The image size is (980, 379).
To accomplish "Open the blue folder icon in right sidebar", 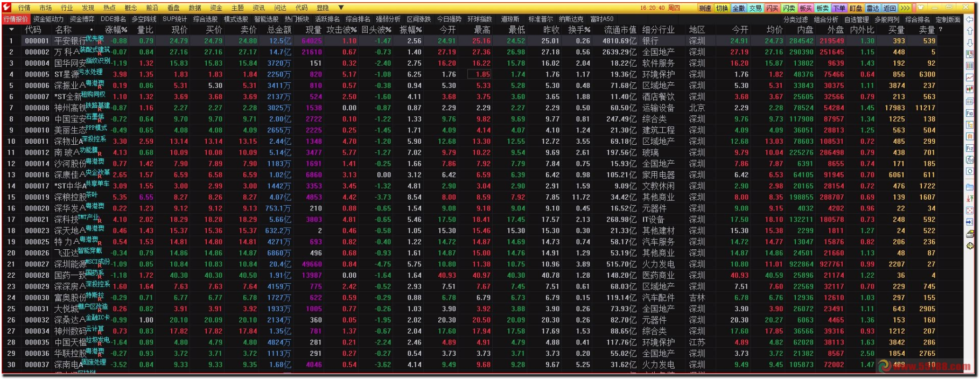I will click(970, 187).
